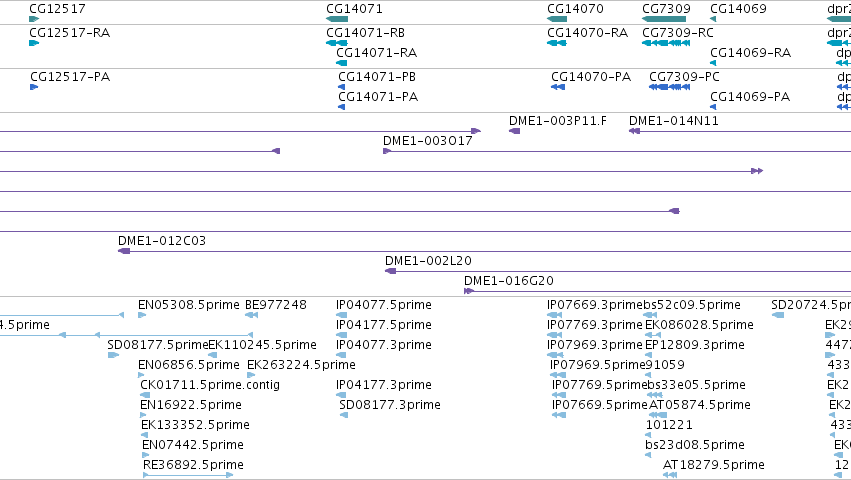
Task: Select the CG12517 gene arrow glyph
Action: tap(34, 19)
